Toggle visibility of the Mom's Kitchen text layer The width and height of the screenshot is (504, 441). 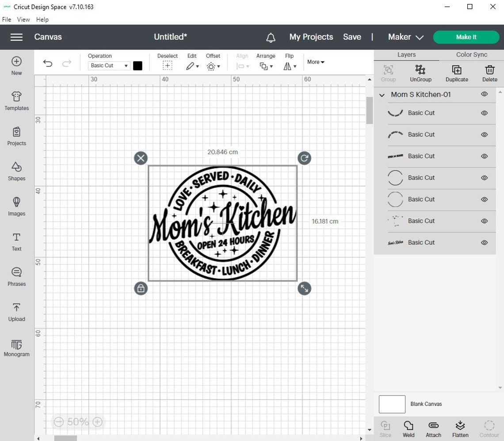point(484,243)
